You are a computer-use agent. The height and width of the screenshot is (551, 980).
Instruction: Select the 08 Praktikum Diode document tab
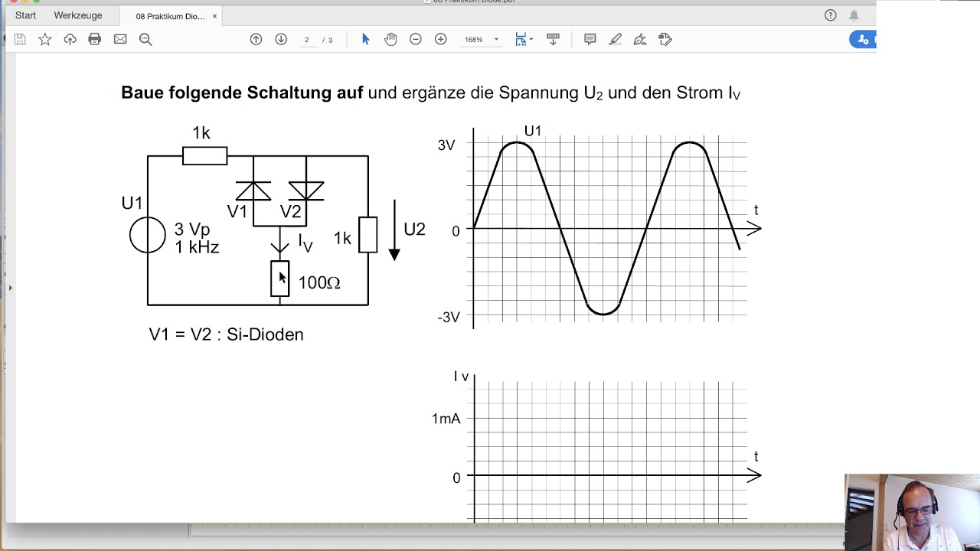tap(170, 16)
